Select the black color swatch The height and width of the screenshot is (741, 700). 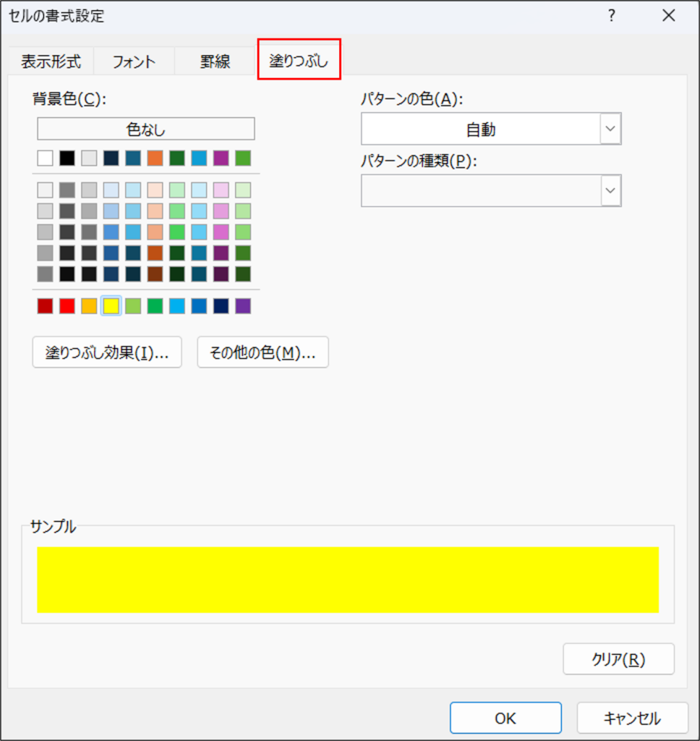(x=67, y=158)
